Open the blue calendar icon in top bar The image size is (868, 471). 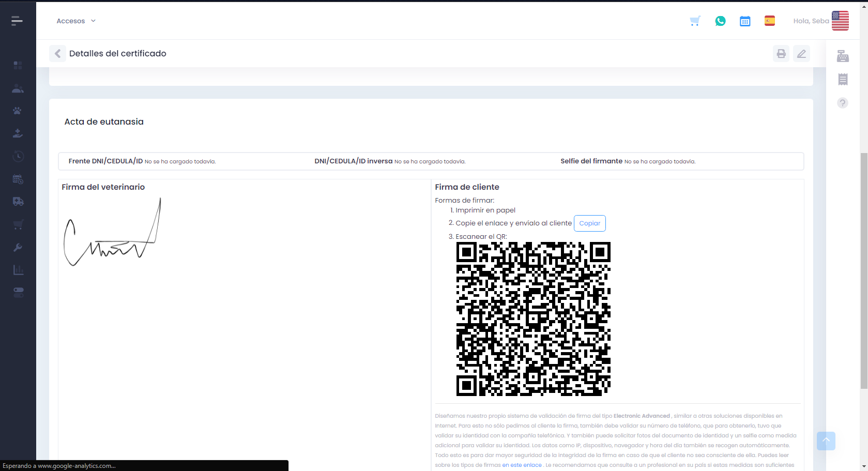[x=745, y=21]
